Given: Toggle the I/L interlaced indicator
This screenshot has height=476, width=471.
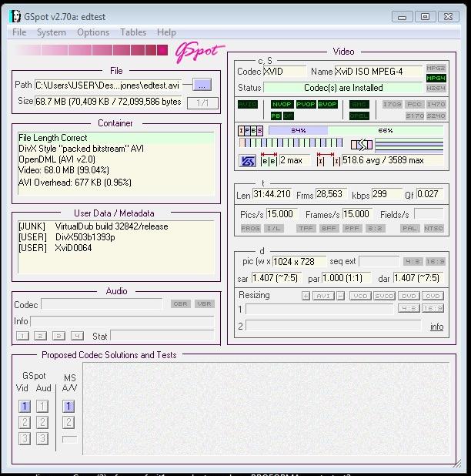Looking at the screenshot, I should click(273, 228).
